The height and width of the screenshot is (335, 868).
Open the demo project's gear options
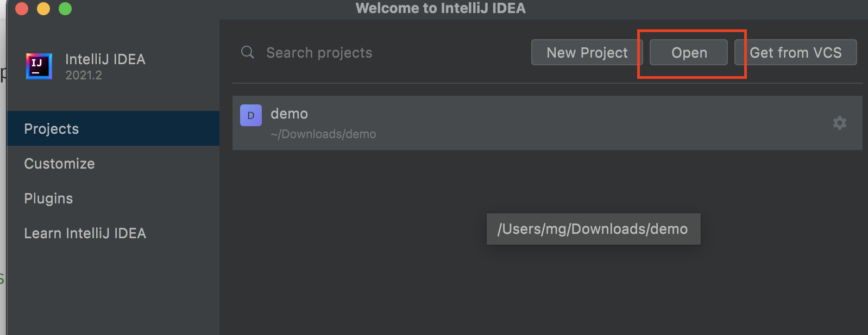point(839,123)
